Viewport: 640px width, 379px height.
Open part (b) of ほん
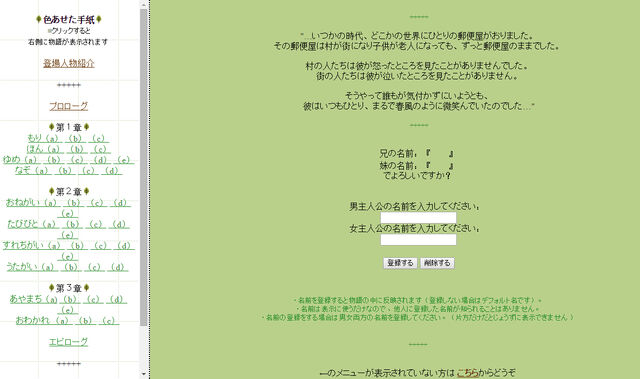77,149
